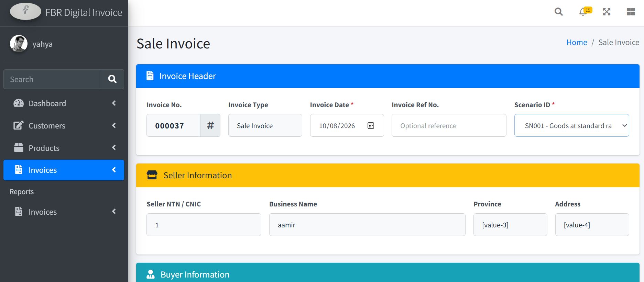Open the yahya user profile link
Image resolution: width=644 pixels, height=282 pixels.
pos(42,44)
